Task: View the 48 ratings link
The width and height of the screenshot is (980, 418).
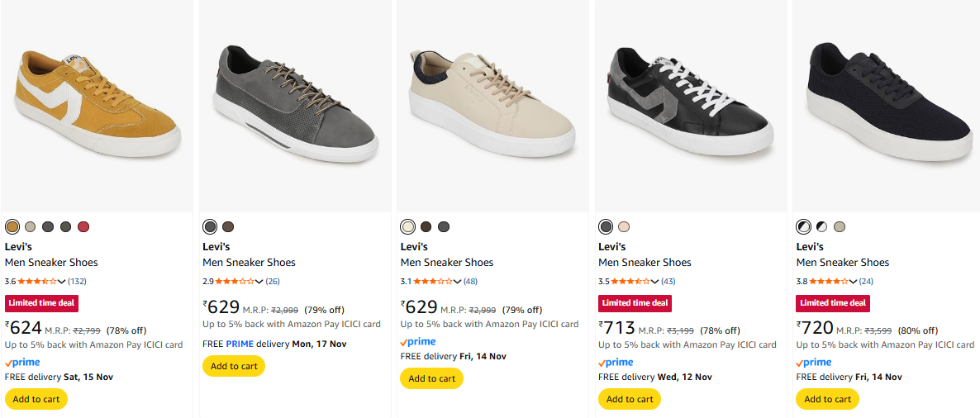Action: pyautogui.click(x=470, y=282)
